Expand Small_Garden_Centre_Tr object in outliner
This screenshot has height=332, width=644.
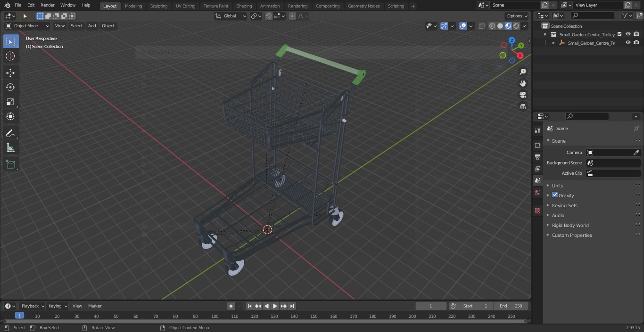[x=553, y=43]
